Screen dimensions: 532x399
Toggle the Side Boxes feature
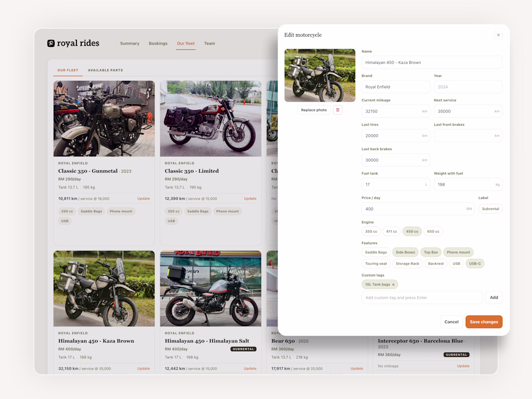coord(405,252)
